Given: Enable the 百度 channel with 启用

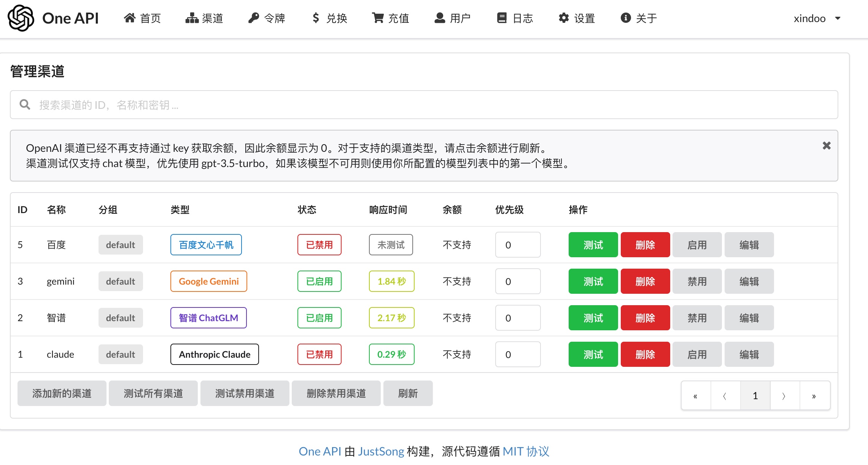Looking at the screenshot, I should point(697,245).
